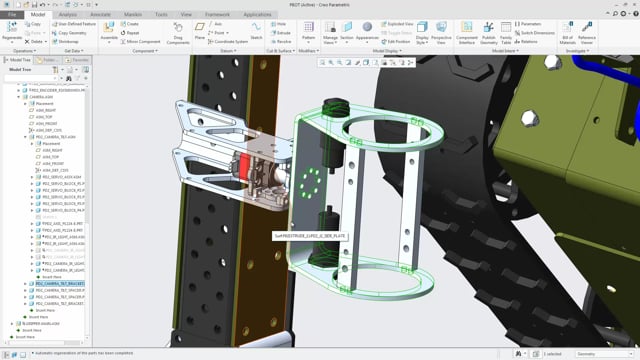
Task: Click the Copy Geometry button
Action: pos(69,33)
